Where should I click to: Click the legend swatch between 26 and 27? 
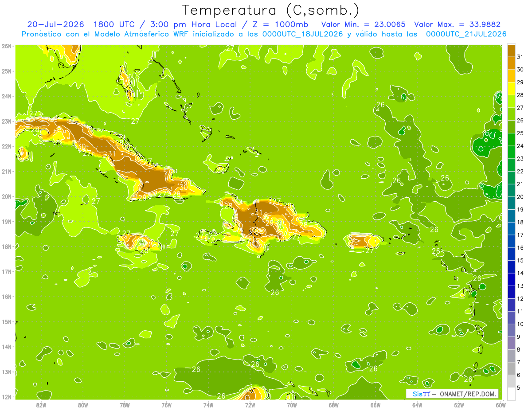(511, 114)
